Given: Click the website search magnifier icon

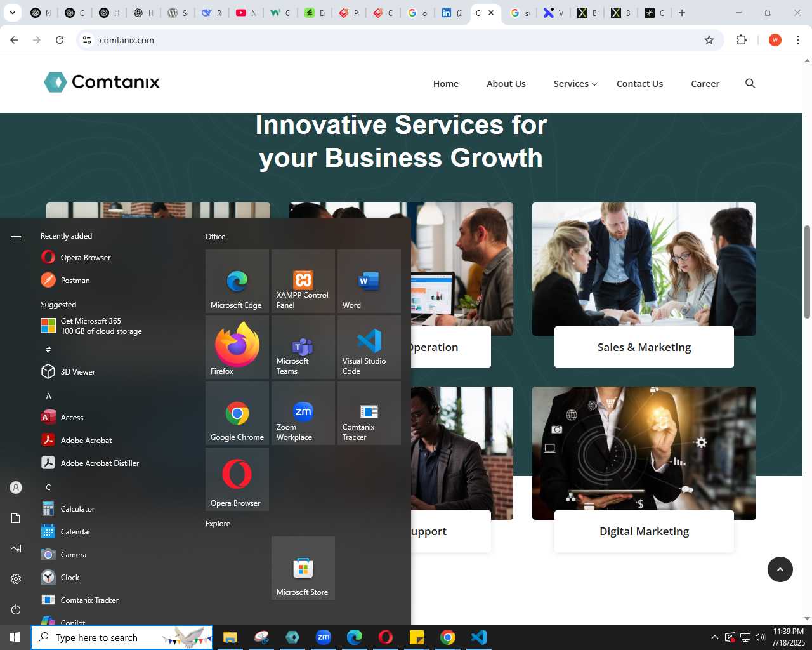Looking at the screenshot, I should pos(750,83).
